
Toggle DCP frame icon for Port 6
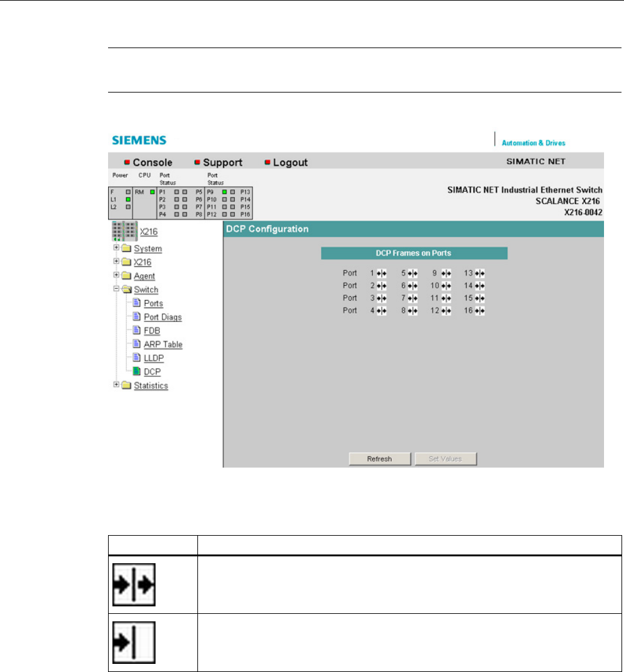point(412,286)
